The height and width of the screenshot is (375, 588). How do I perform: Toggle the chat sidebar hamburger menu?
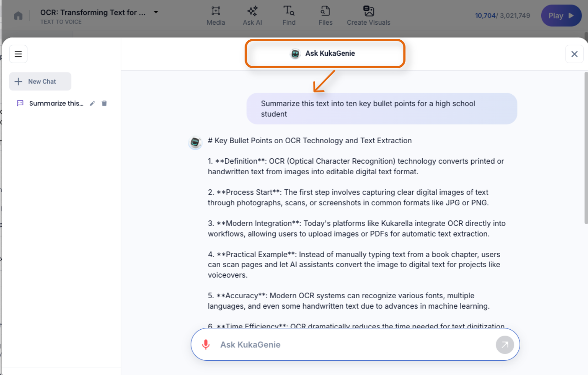(18, 54)
